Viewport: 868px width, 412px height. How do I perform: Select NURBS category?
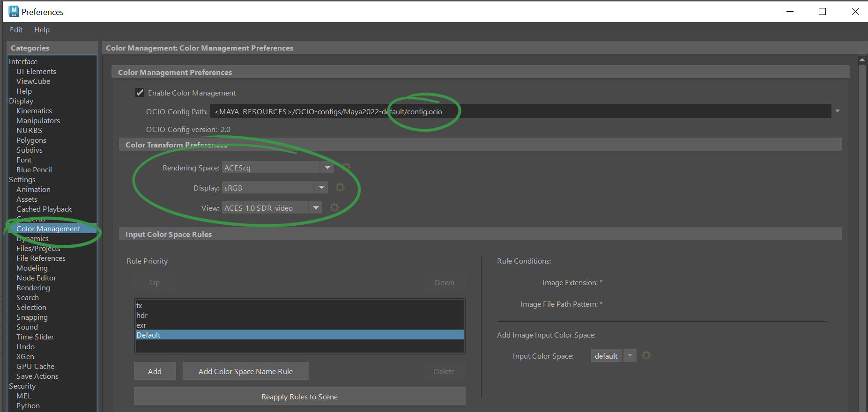[x=29, y=130]
